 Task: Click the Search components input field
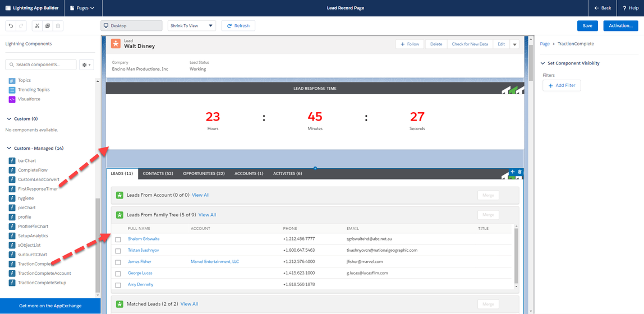pos(40,65)
